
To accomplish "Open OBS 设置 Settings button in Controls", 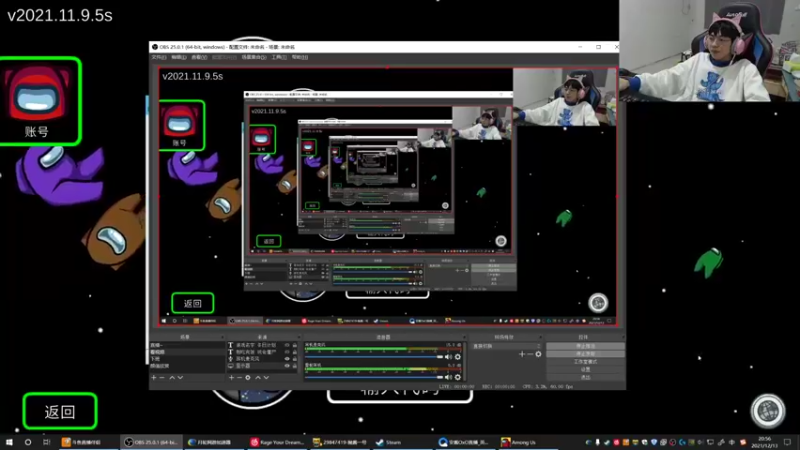I will (585, 369).
